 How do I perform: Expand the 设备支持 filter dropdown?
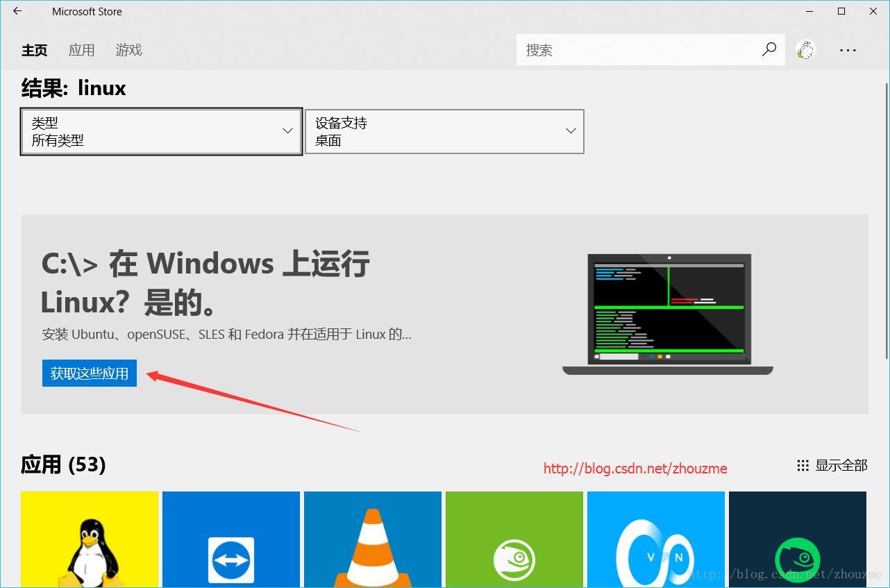click(444, 131)
